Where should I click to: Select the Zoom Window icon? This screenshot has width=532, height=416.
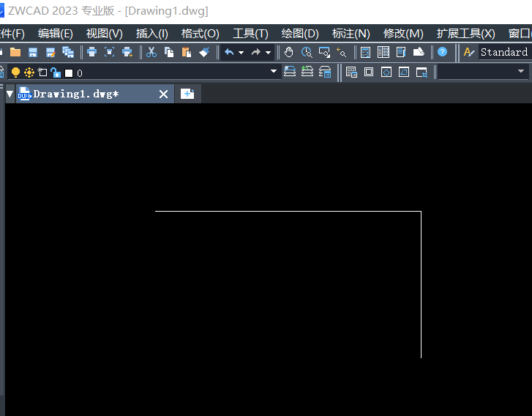pos(324,52)
